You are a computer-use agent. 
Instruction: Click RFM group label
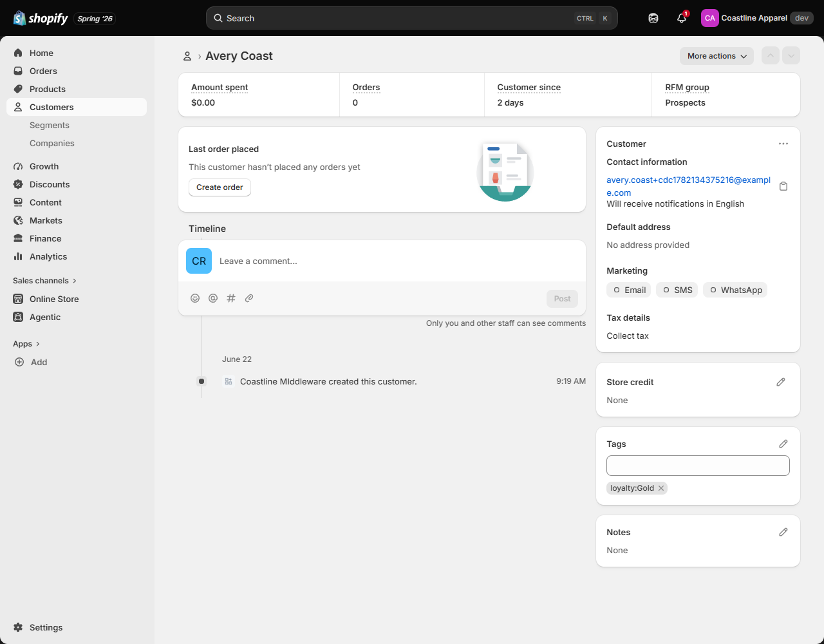687,88
